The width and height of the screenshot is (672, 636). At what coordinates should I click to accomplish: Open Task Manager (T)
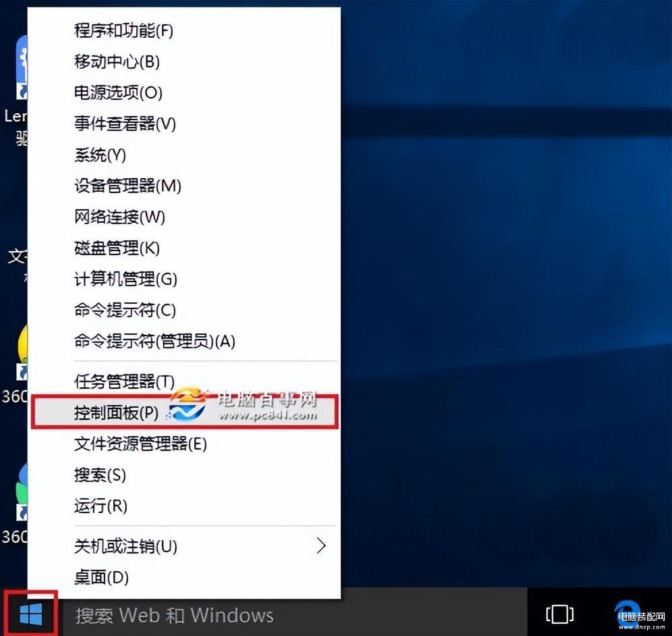[x=184, y=381]
